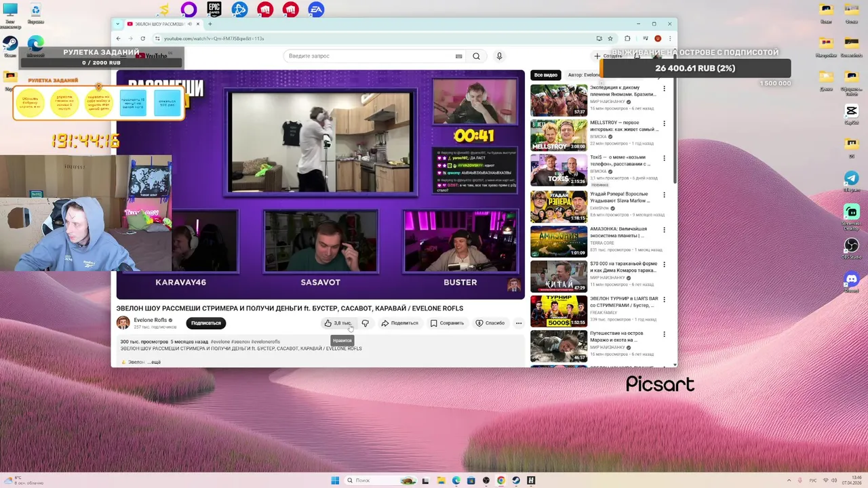Screen dimensions: 868x488
Task: Open Steam from taskbar
Action: pyautogui.click(x=516, y=481)
